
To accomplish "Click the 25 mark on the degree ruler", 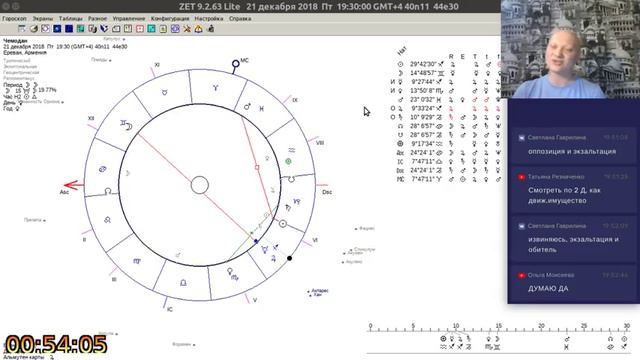I will tap(584, 326).
